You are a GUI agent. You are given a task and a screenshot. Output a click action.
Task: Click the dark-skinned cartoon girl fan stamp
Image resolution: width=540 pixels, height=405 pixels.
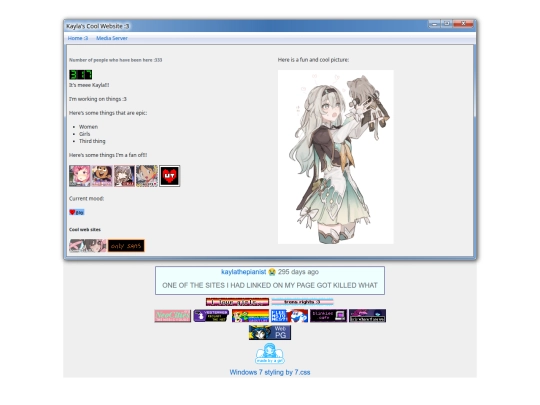[x=102, y=176]
